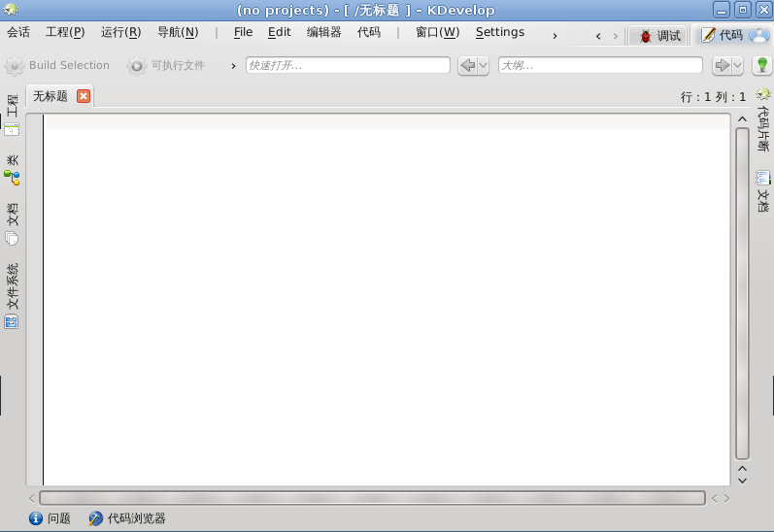Toggle the right 文档 documentation panel

[x=763, y=192]
